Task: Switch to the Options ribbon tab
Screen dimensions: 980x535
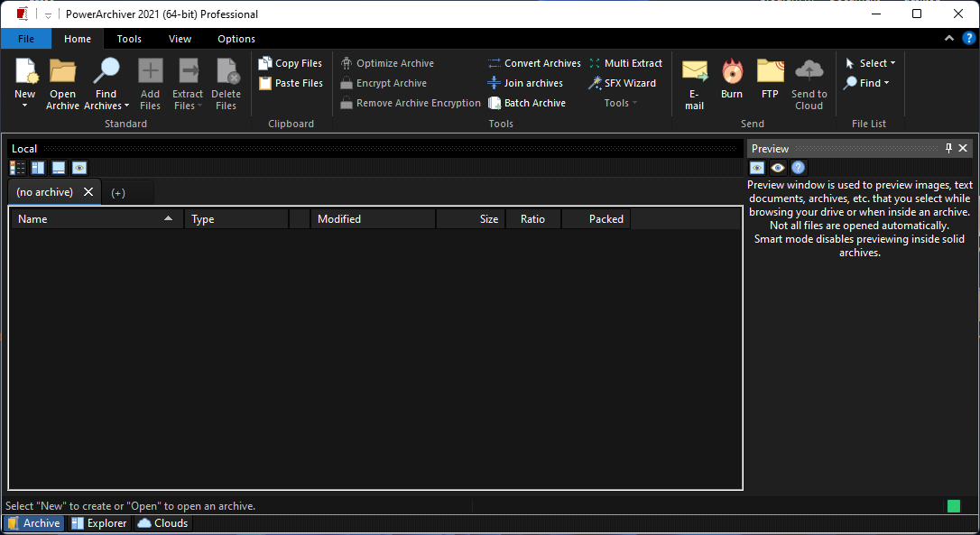Action: pos(236,39)
